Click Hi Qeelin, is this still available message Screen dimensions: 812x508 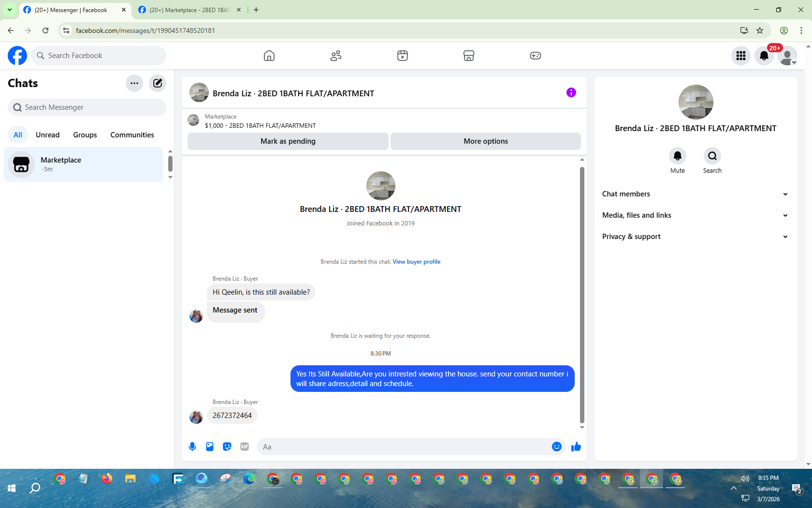[261, 292]
